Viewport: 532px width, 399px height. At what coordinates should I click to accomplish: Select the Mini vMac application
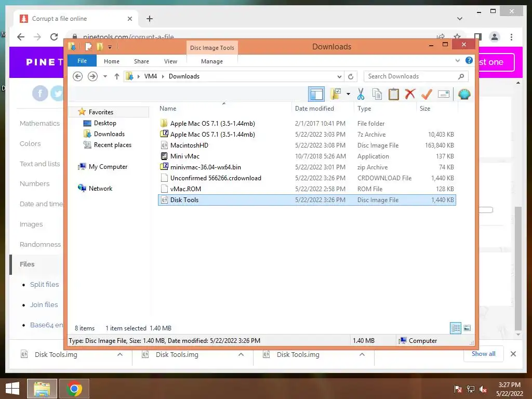307,156
